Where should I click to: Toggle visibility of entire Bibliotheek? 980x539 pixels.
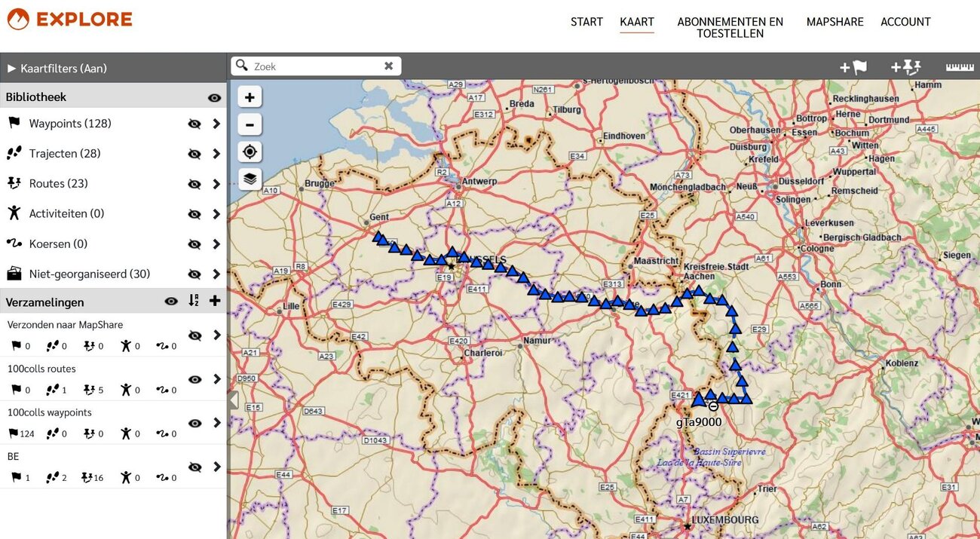[x=215, y=97]
